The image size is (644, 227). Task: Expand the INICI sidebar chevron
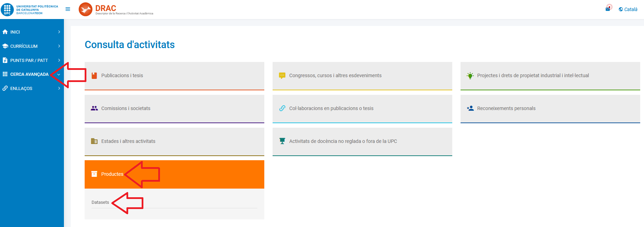tap(59, 32)
